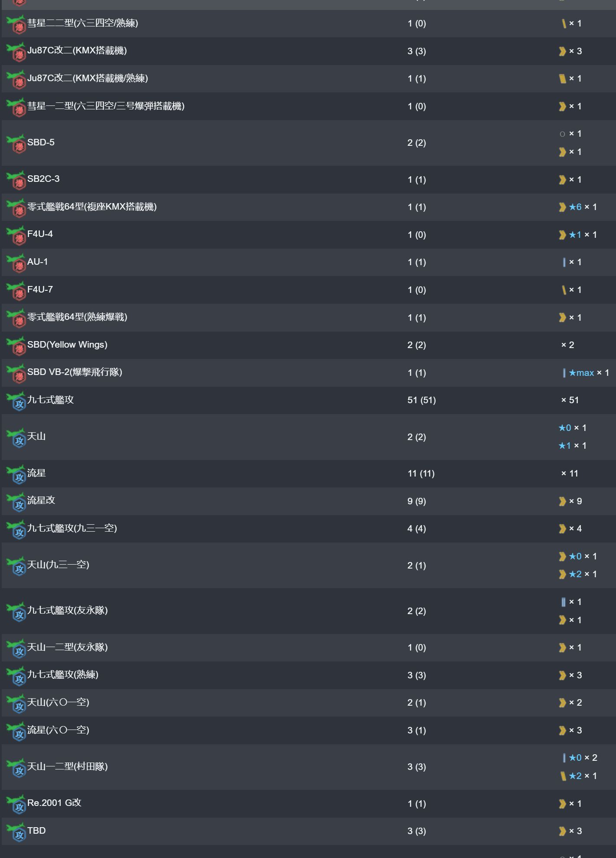Click the bomber icon beside SBD(Yellow Wings)
616x858 pixels.
16,345
